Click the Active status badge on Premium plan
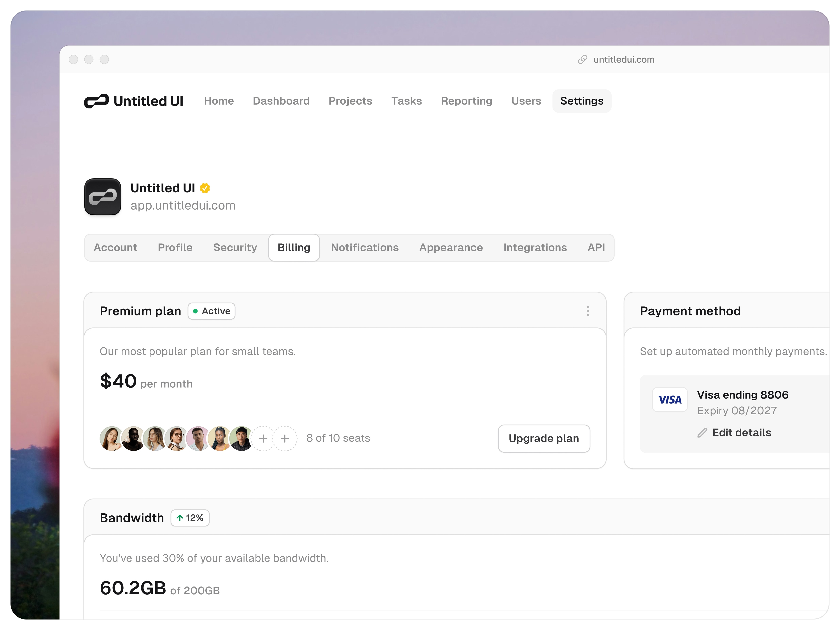 tap(211, 311)
